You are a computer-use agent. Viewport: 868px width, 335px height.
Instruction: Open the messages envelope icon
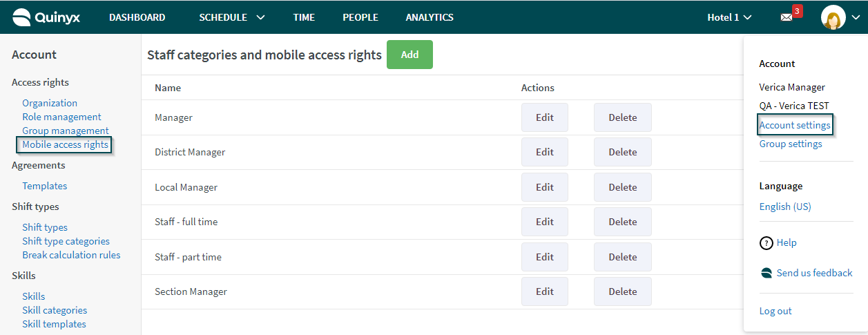[787, 18]
